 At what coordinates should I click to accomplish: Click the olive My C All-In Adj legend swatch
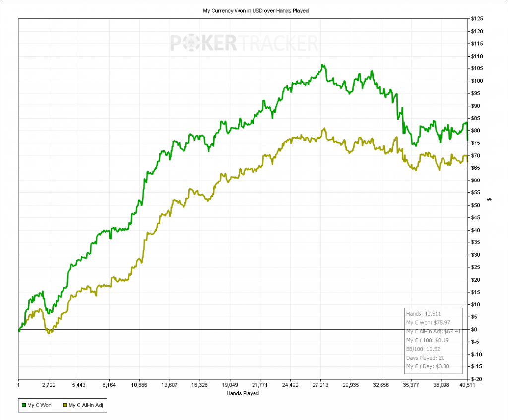pos(65,405)
